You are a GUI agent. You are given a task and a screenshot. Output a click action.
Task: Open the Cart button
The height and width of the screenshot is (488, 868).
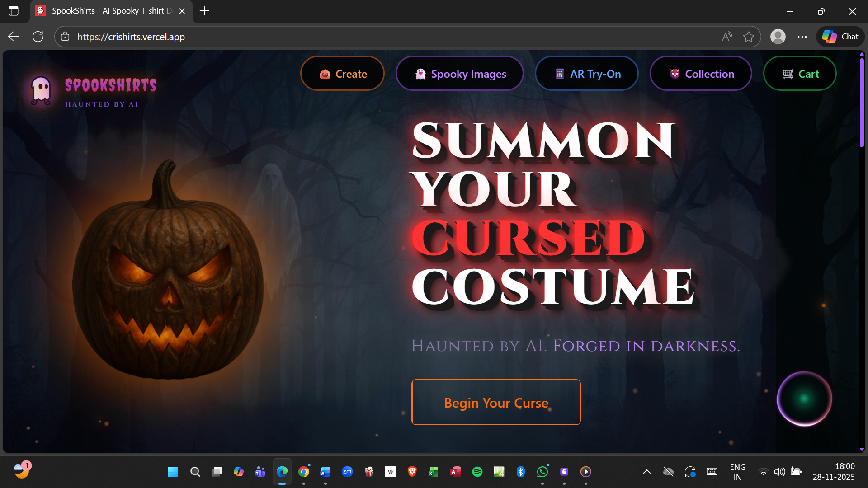[800, 74]
